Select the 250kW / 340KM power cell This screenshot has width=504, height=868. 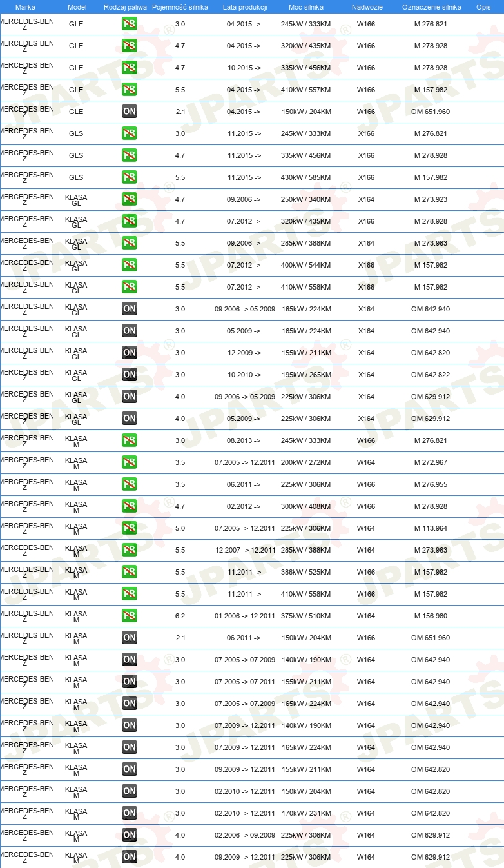(305, 199)
